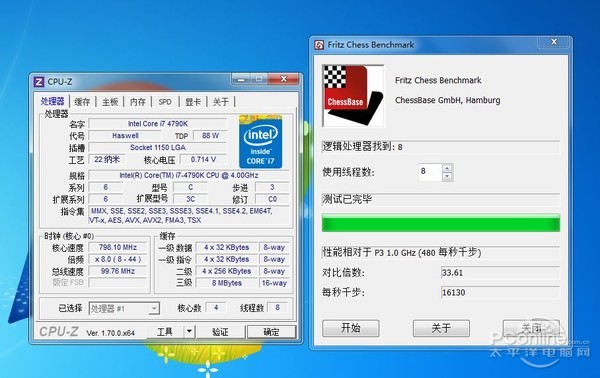Click the 测试已完毕 status text

(x=347, y=199)
